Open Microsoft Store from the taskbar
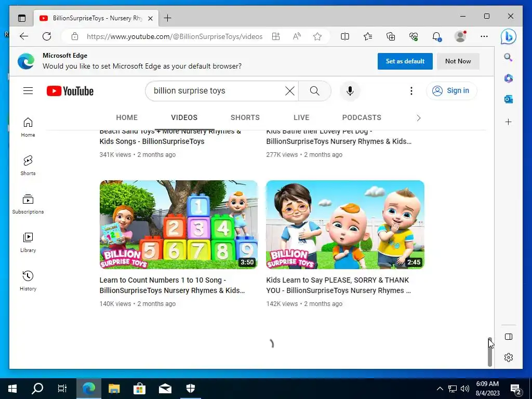This screenshot has height=399, width=532. pos(139,388)
